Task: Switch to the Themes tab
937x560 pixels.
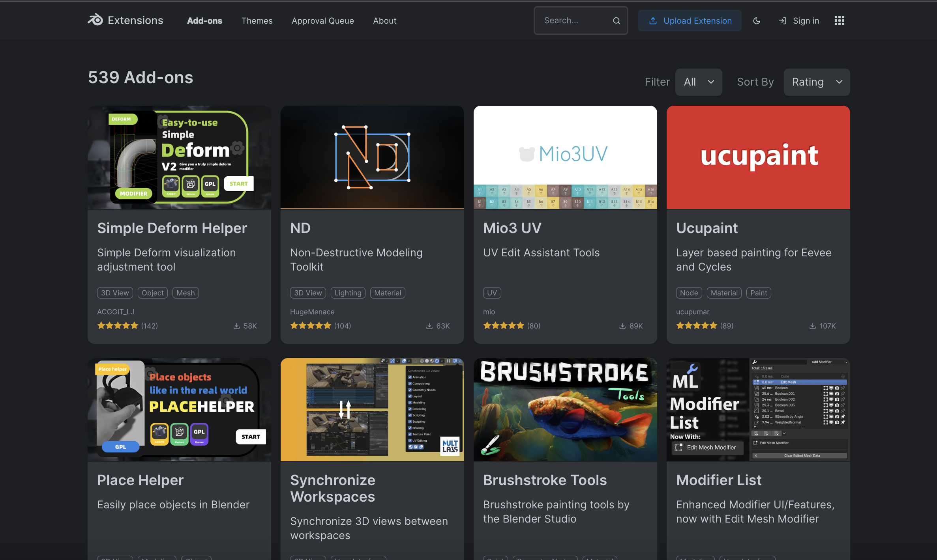Action: [257, 21]
